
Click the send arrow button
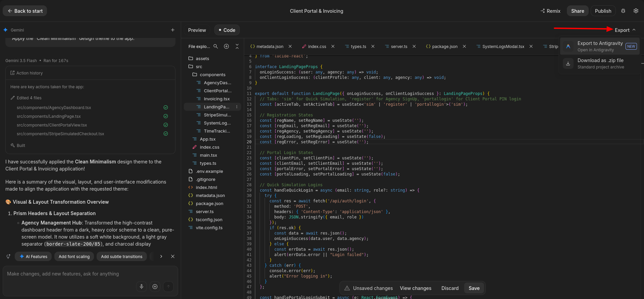pyautogui.click(x=168, y=287)
